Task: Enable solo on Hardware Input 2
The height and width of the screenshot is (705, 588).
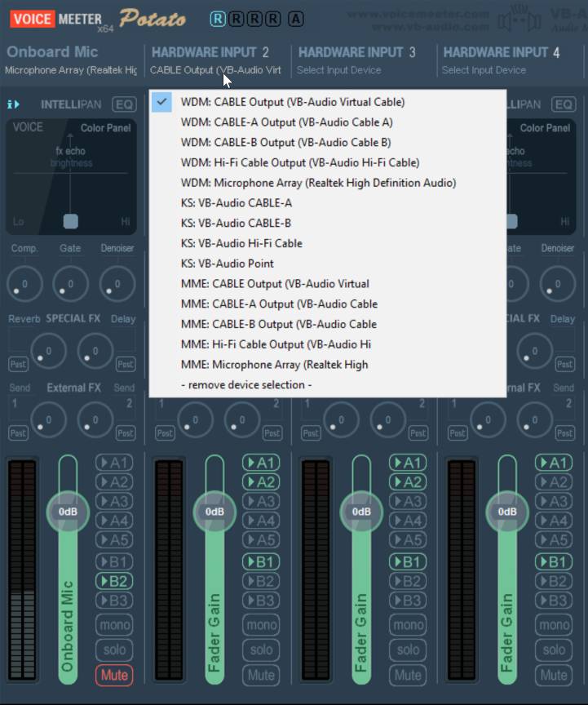Action: click(x=261, y=650)
